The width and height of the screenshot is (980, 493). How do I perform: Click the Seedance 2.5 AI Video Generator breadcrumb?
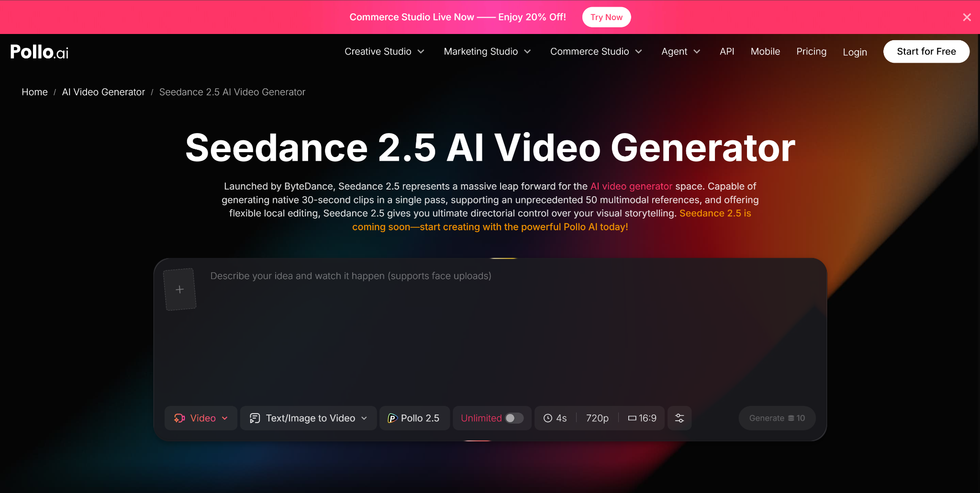pyautogui.click(x=232, y=92)
